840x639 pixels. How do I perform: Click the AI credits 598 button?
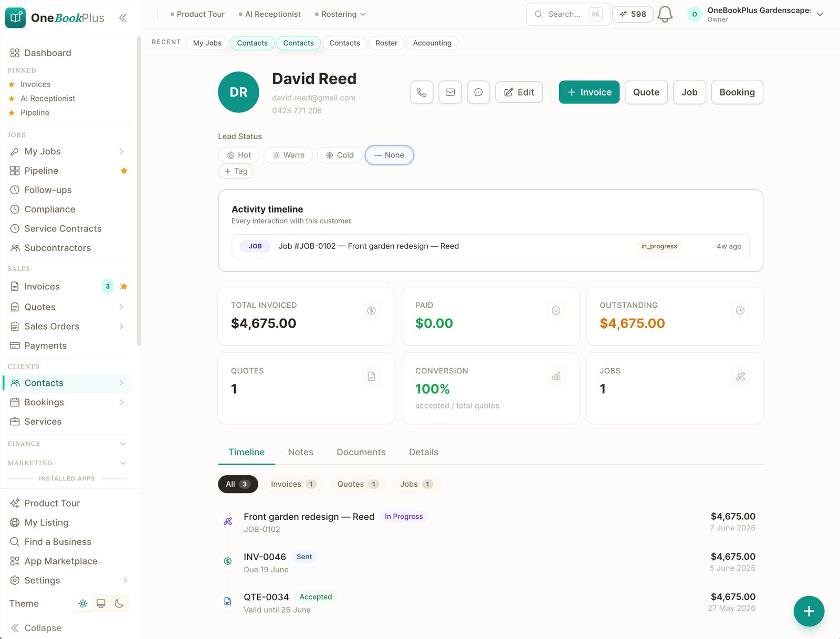point(633,14)
